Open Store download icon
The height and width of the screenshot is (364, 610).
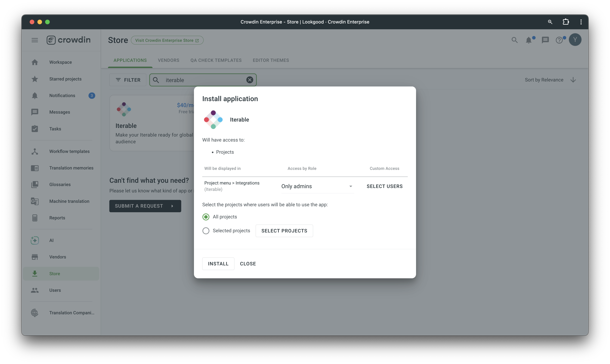coord(35,273)
